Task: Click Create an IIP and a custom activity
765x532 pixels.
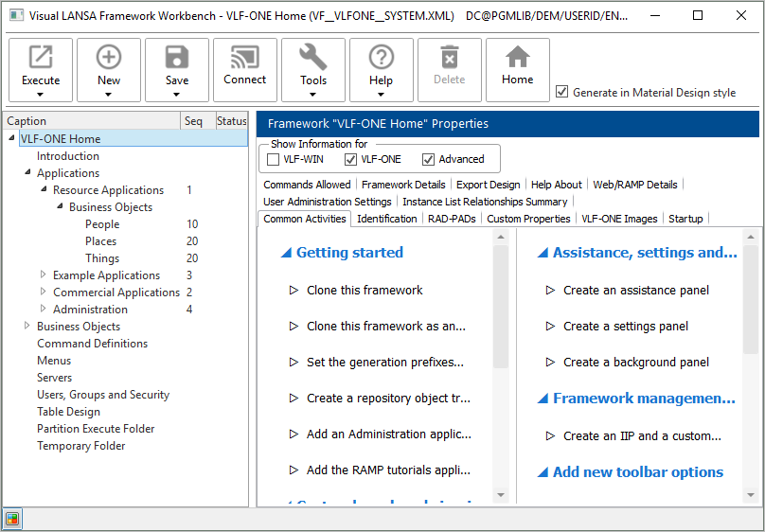Action: tap(642, 436)
